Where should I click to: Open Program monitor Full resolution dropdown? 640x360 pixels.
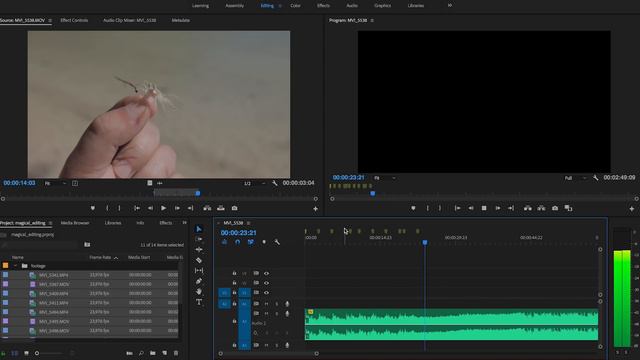coord(576,178)
